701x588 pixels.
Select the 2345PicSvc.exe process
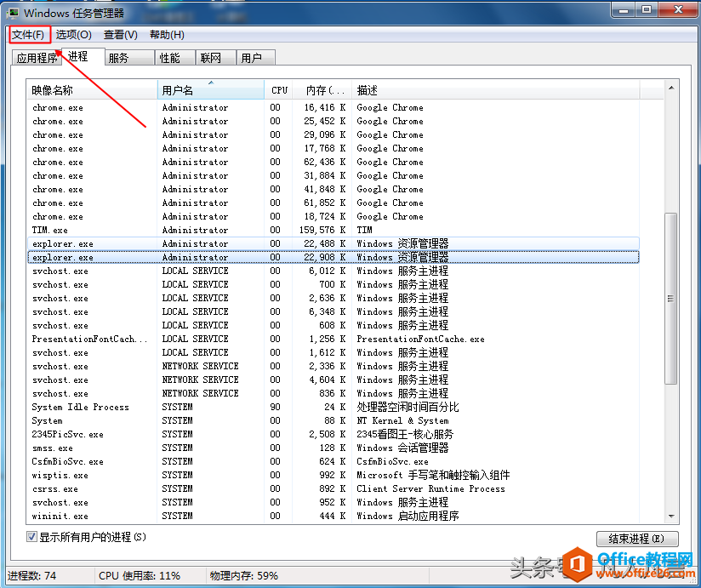pos(333,434)
